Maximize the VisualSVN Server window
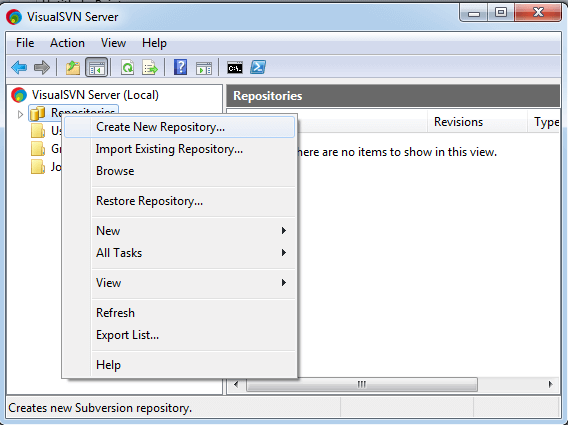 tap(501, 13)
